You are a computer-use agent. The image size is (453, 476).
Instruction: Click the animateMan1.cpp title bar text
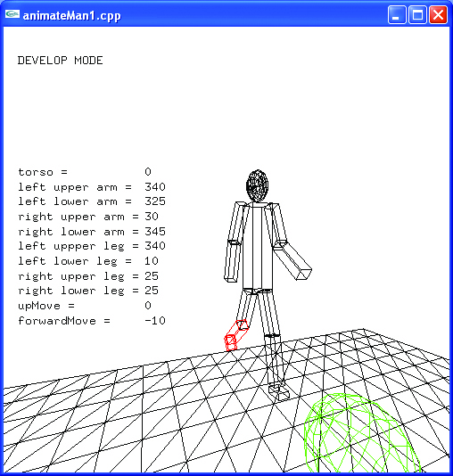click(72, 15)
